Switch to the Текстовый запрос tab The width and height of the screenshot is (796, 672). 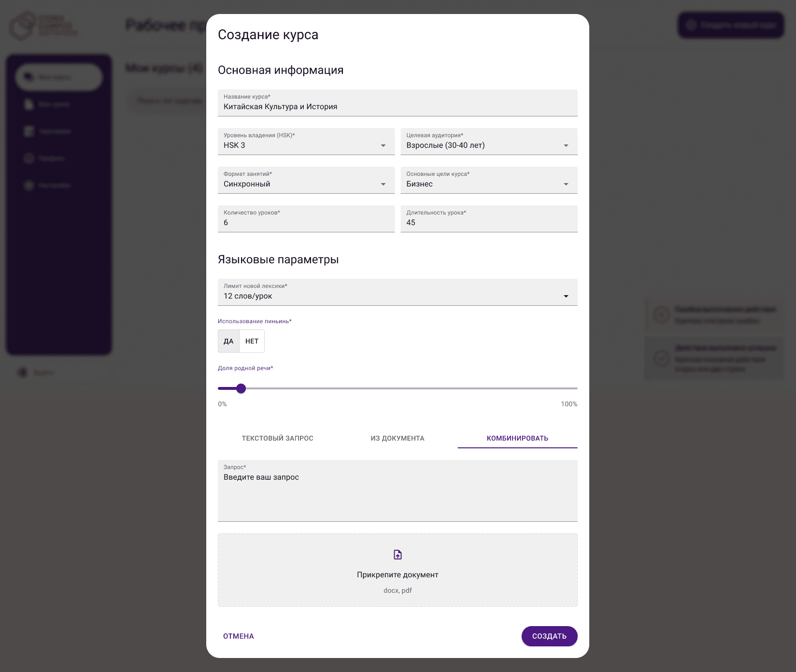277,438
